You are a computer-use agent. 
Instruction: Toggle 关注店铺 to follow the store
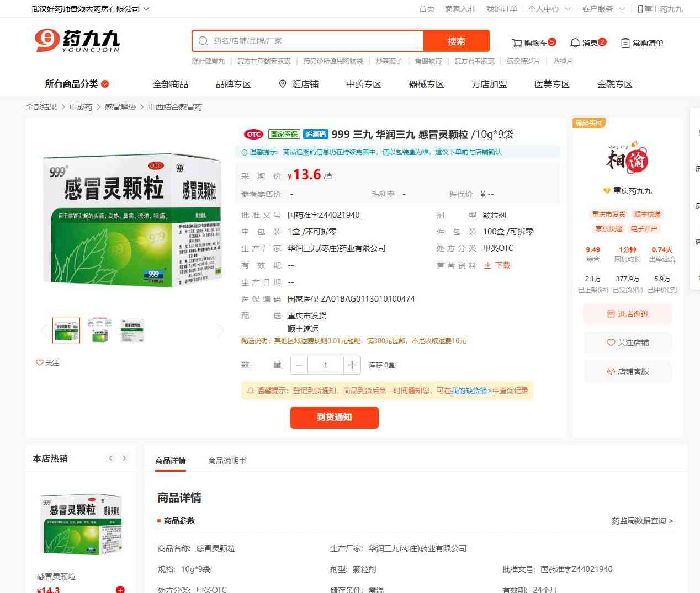pos(628,343)
